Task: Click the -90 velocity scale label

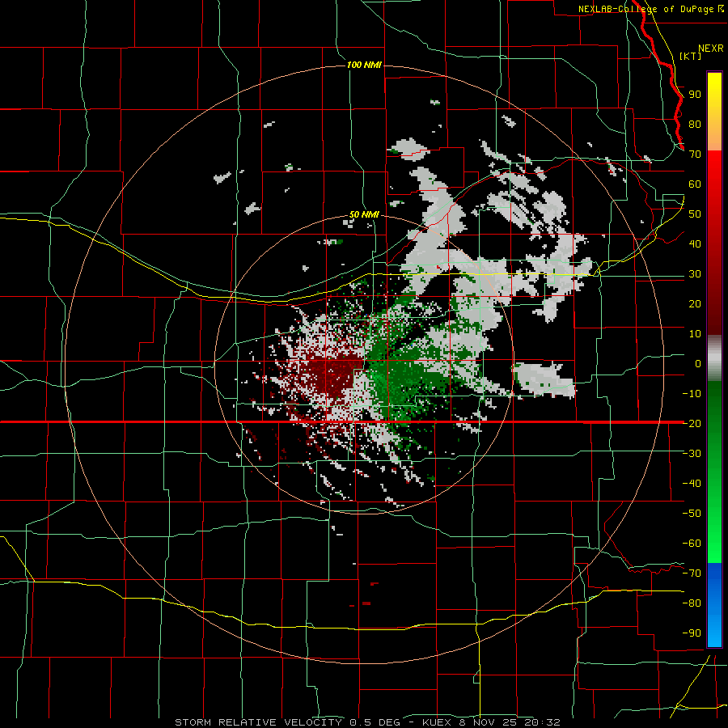Action: (x=692, y=633)
